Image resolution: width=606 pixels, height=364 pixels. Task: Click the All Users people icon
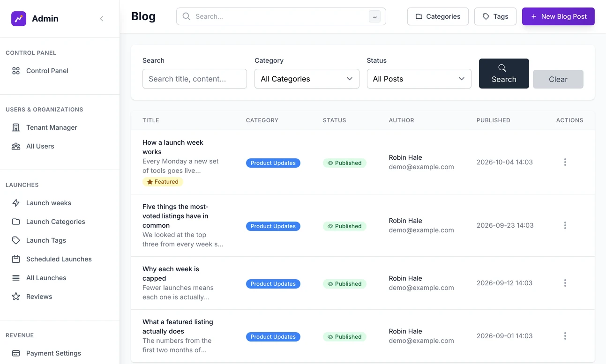[16, 146]
